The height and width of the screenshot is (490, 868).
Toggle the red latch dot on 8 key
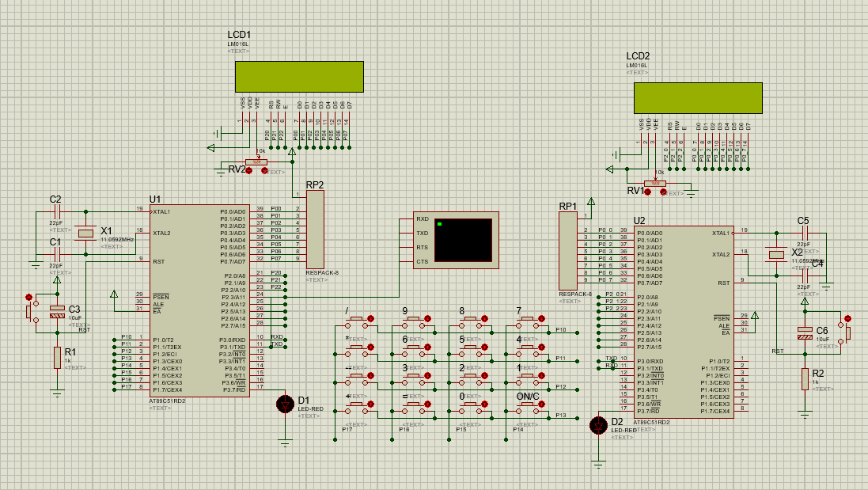point(484,318)
